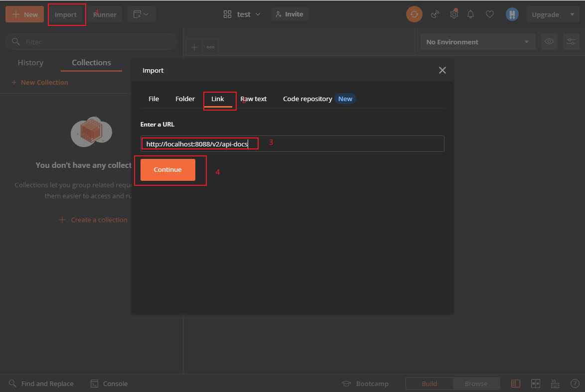
Task: Switch to Build mode
Action: pyautogui.click(x=430, y=384)
